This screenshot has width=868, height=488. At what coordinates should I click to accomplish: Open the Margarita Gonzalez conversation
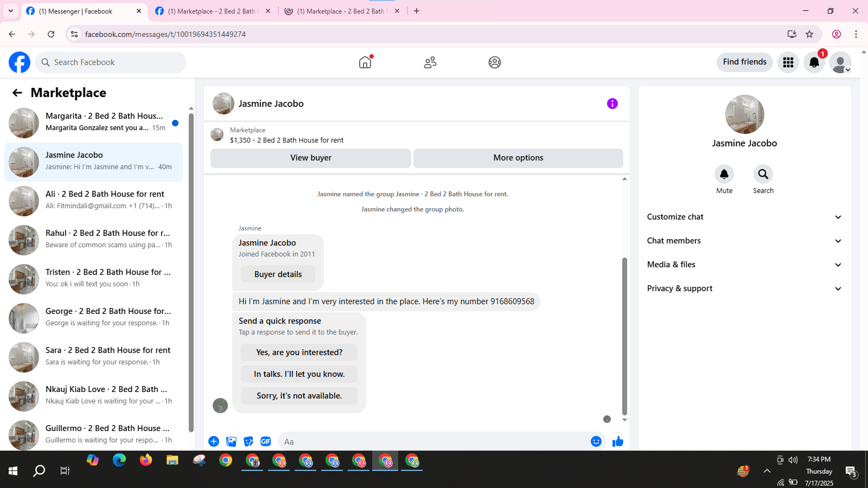tap(93, 123)
